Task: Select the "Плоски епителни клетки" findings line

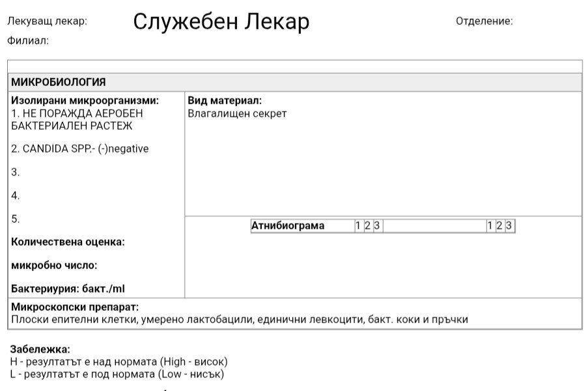Action: [240, 319]
